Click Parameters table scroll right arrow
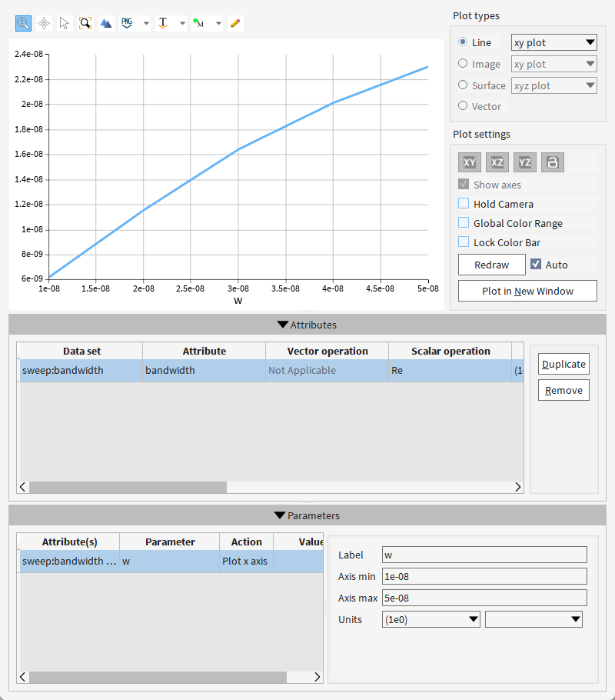 [x=317, y=677]
